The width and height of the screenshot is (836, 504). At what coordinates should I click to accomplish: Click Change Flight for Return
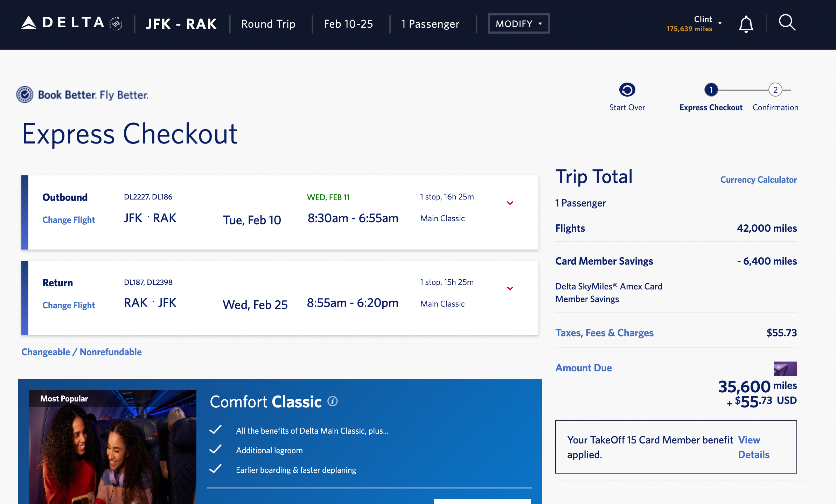click(x=69, y=305)
